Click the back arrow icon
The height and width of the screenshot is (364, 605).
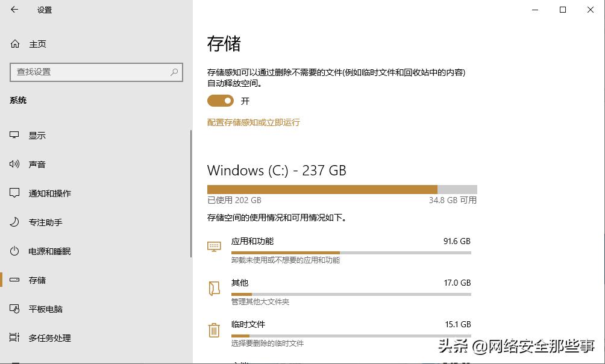pyautogui.click(x=13, y=10)
